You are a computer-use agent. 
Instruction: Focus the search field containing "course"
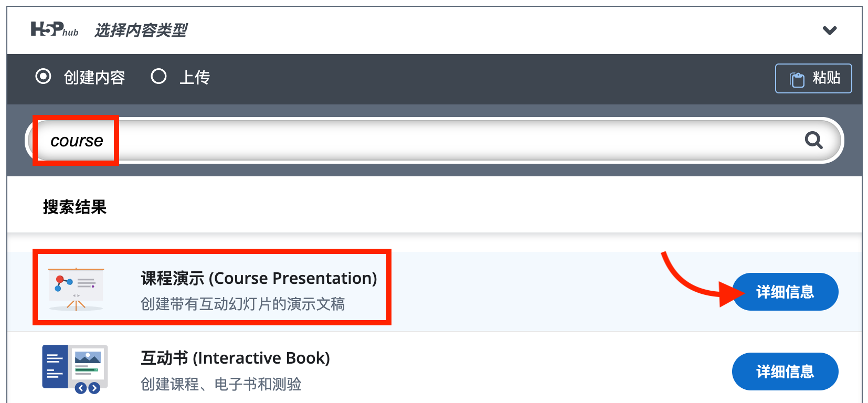(420, 141)
